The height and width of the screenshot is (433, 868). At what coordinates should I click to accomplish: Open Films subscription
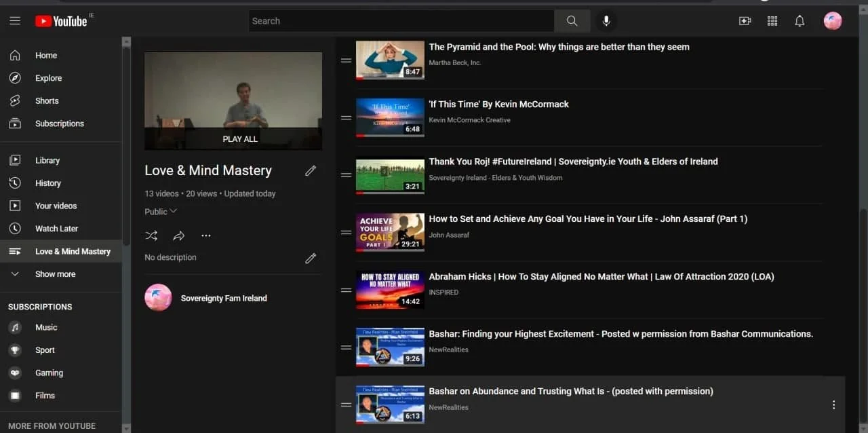click(x=61, y=396)
